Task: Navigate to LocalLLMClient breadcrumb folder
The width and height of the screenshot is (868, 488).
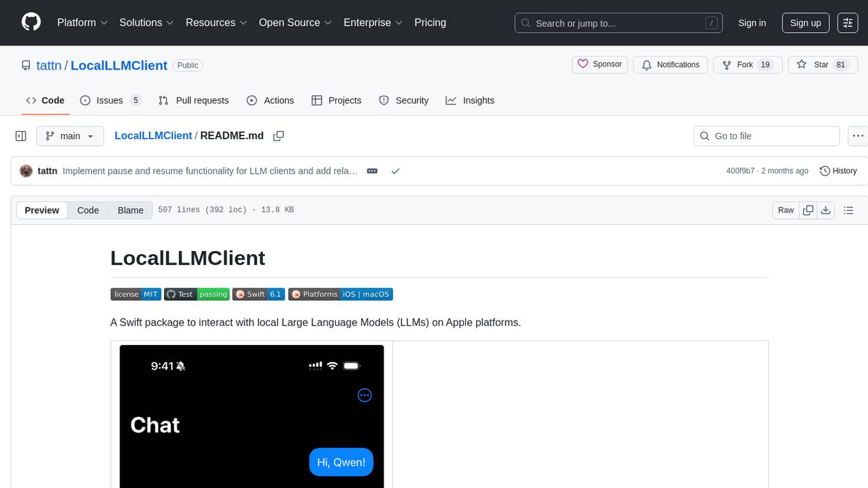Action: [x=153, y=135]
